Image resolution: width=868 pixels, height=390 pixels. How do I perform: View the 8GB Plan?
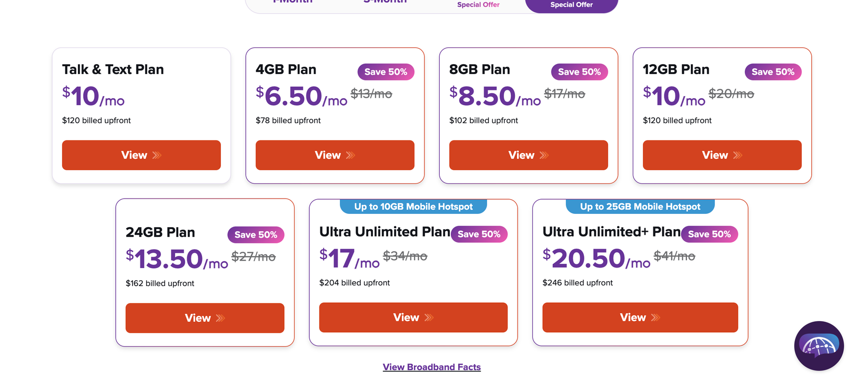point(528,155)
